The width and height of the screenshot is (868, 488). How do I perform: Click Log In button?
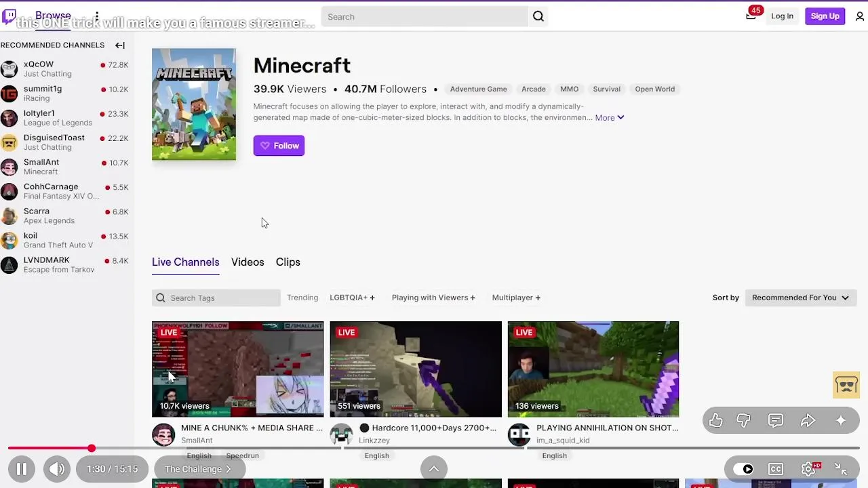coord(782,16)
